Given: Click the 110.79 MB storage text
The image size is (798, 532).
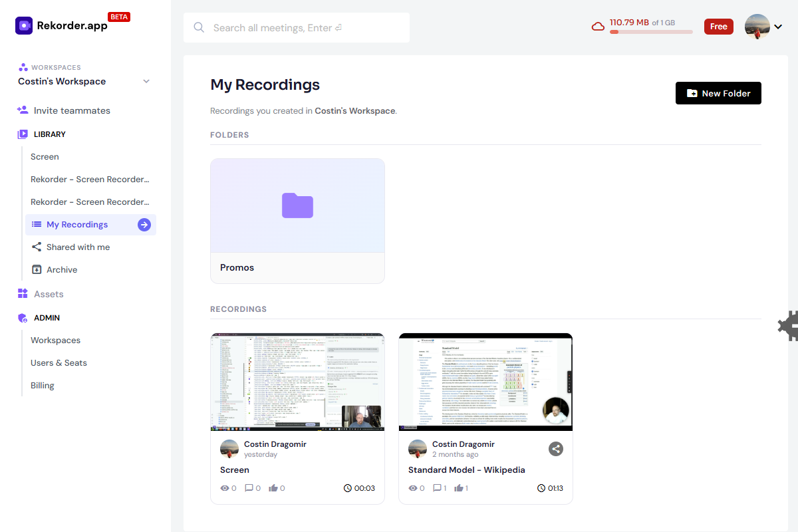Looking at the screenshot, I should (x=629, y=22).
